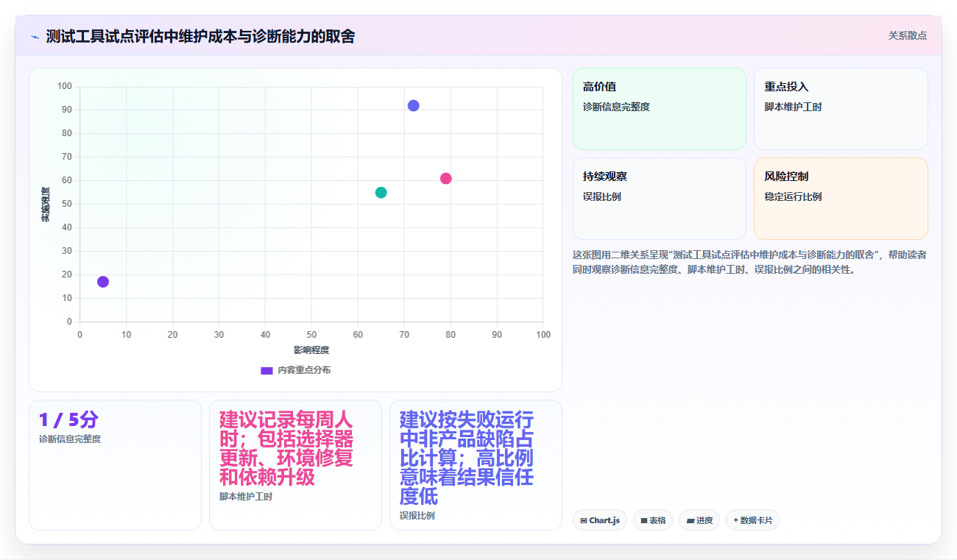Screen dimensions: 957x560
Task: Click 诊断信息完整度 under the score card
Action: click(70, 439)
